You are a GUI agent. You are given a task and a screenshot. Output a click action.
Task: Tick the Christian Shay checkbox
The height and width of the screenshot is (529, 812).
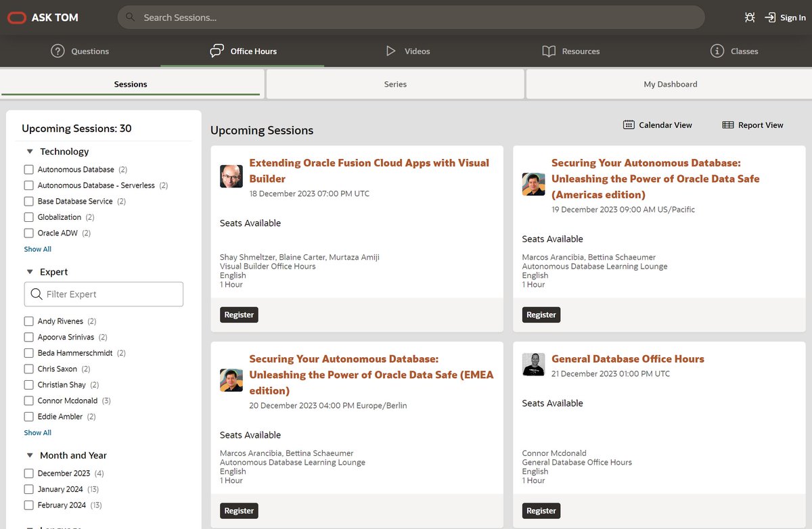[28, 385]
